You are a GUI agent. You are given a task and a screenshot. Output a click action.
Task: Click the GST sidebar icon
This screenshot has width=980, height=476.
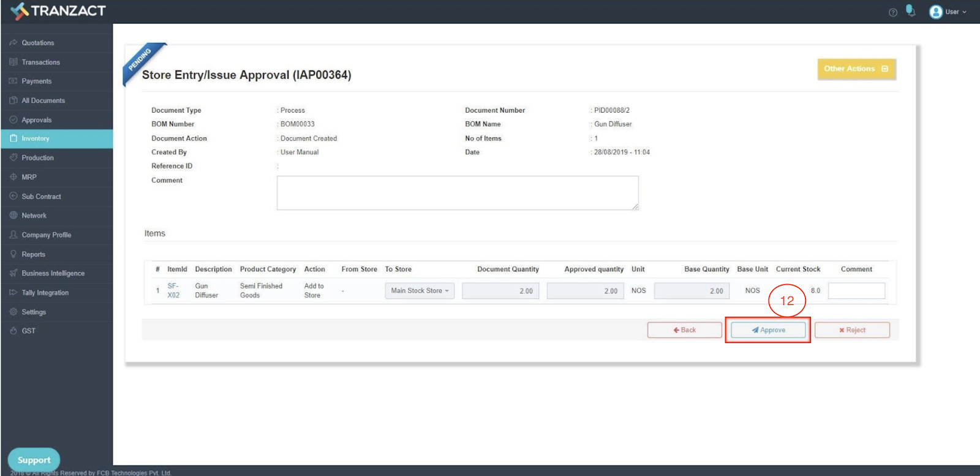point(13,331)
